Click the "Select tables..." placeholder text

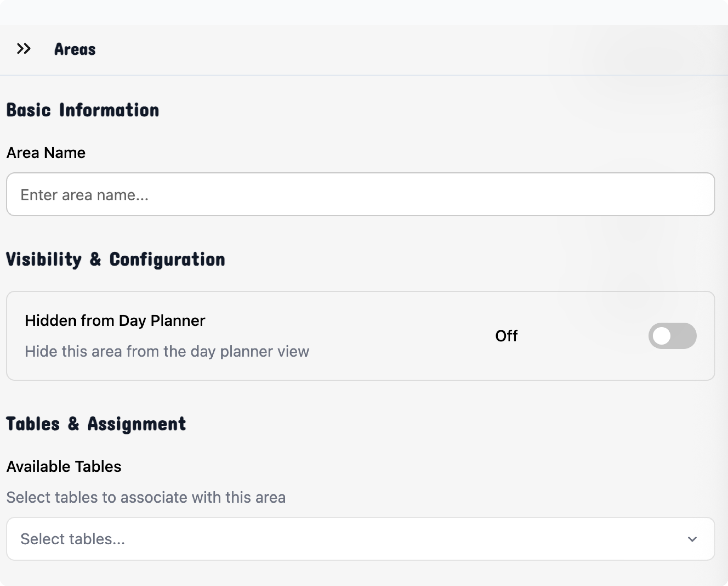click(x=73, y=539)
